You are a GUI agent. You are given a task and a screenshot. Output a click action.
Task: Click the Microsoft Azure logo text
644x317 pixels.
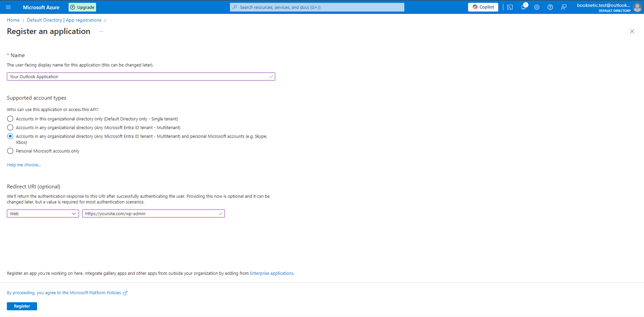click(41, 7)
